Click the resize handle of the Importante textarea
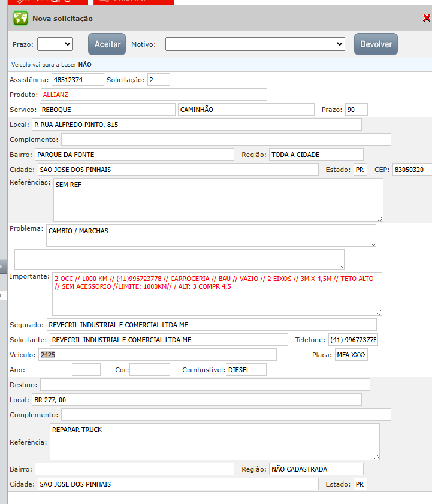The width and height of the screenshot is (432, 504). click(378, 312)
